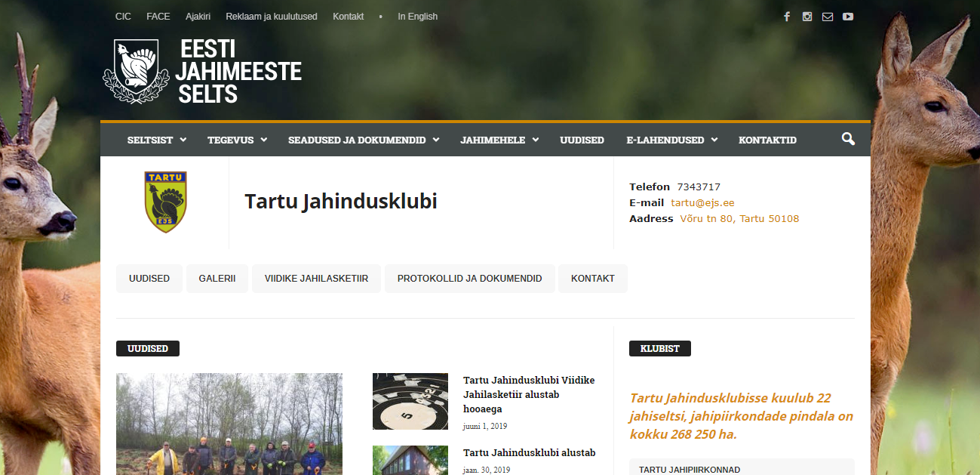Screen dimensions: 980x475
Task: Open the large group photo news thumbnail
Action: pos(229,424)
